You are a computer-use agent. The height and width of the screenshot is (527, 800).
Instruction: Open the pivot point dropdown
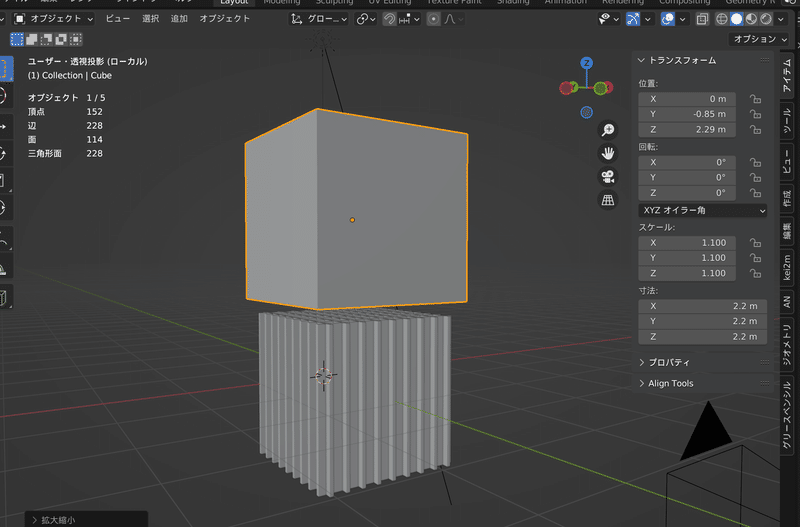[x=366, y=19]
